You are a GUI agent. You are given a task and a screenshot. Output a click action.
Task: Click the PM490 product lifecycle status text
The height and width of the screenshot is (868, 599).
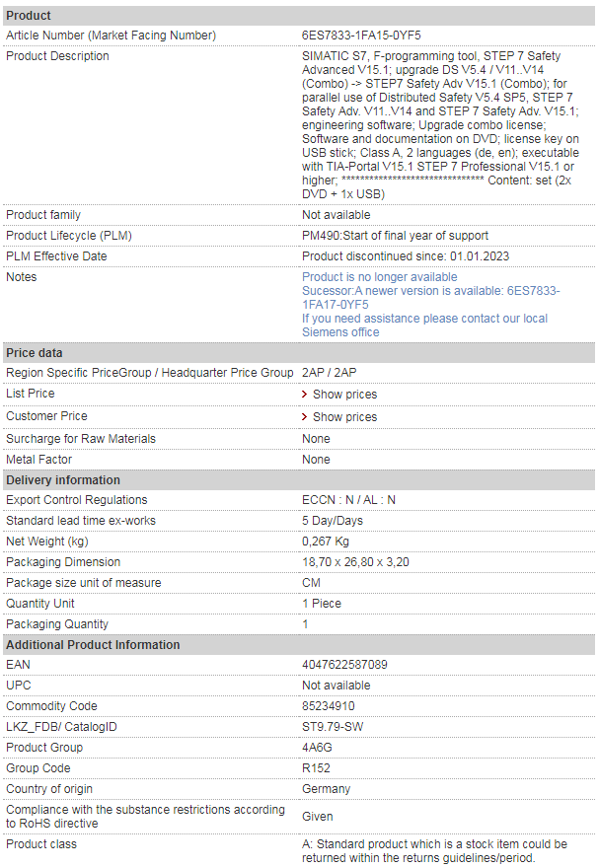pyautogui.click(x=396, y=236)
